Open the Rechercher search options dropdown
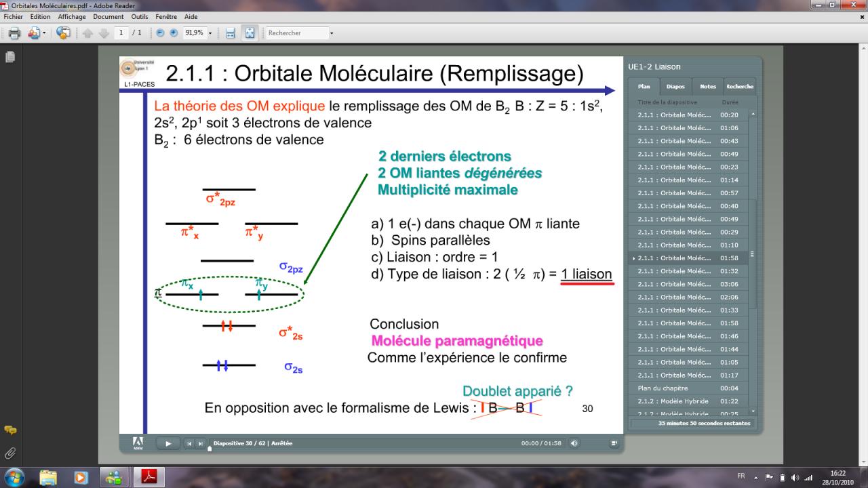868x488 pixels. (x=332, y=33)
